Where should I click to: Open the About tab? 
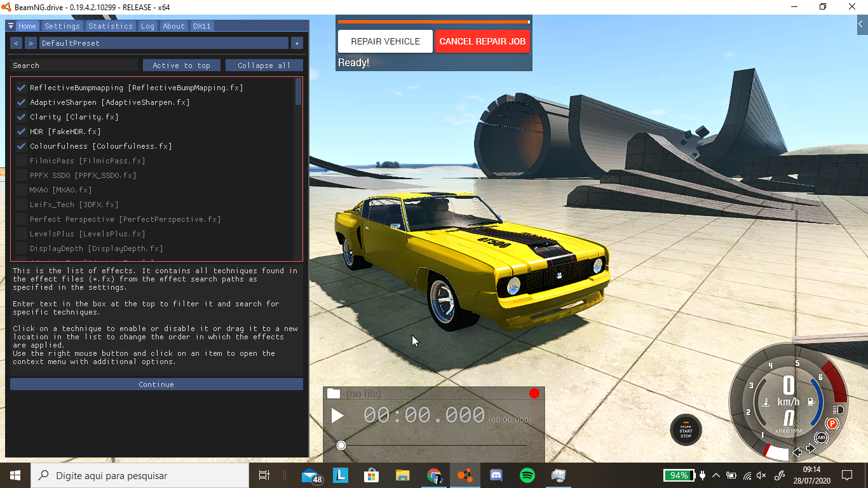tap(173, 26)
